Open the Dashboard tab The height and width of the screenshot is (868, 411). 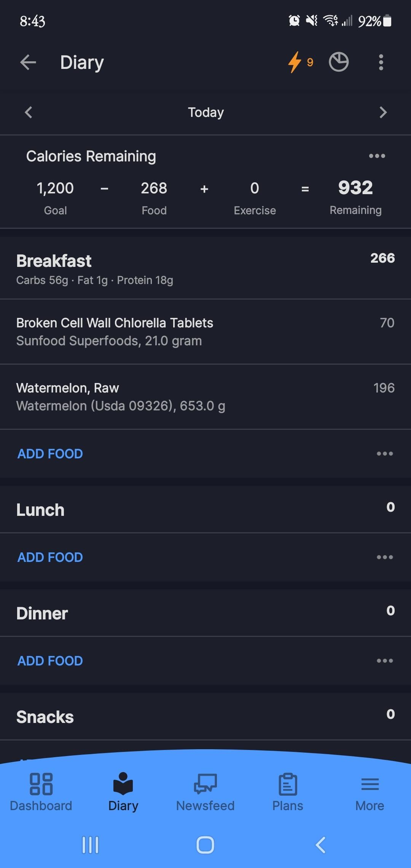(41, 792)
